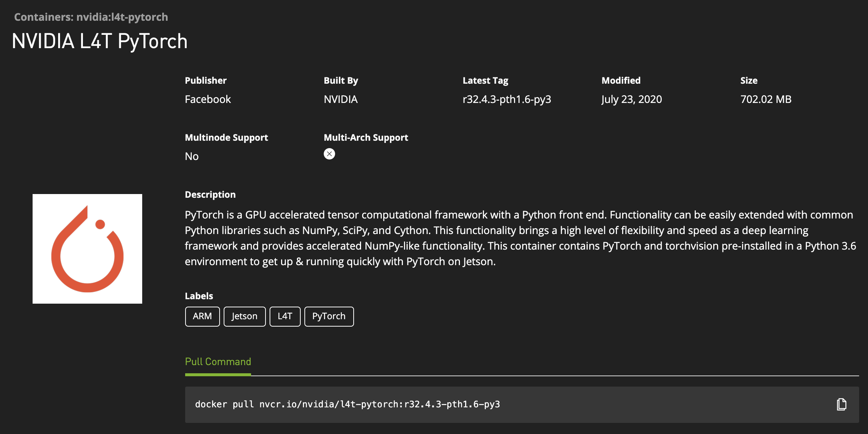The width and height of the screenshot is (868, 434).
Task: Copy the docker pull command
Action: pyautogui.click(x=841, y=404)
